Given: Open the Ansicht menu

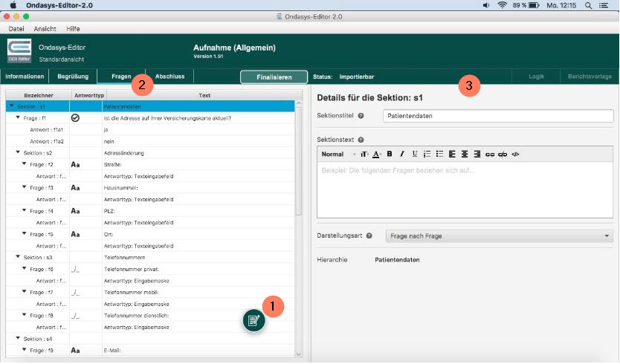Looking at the screenshot, I should click(x=45, y=29).
